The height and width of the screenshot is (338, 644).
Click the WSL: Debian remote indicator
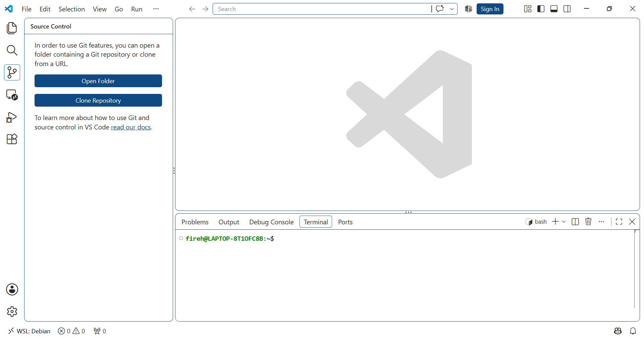coord(29,331)
